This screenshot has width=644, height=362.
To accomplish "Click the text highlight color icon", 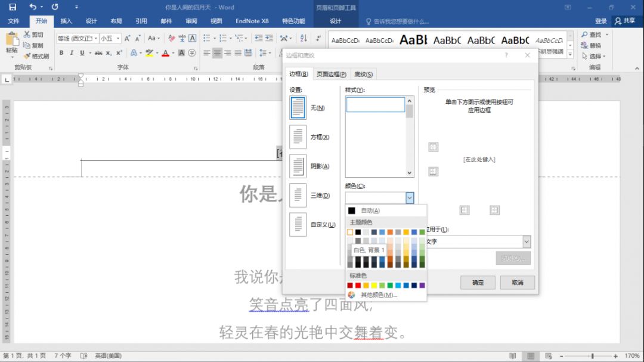I will coord(148,53).
